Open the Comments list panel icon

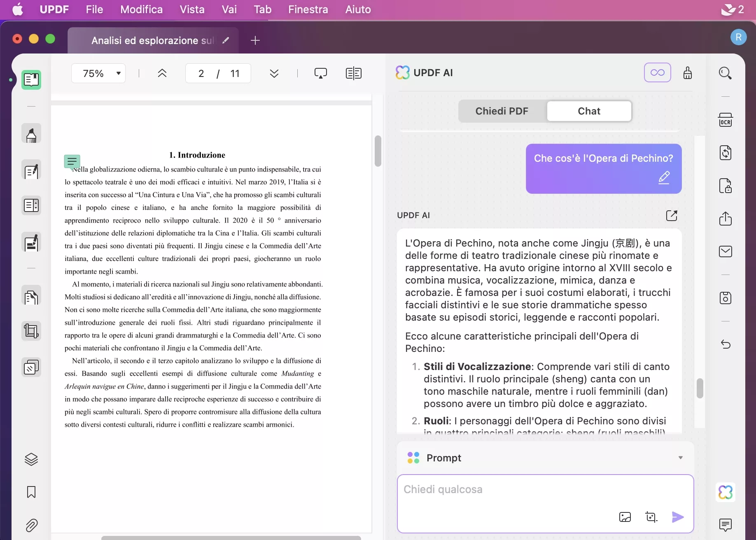click(726, 525)
